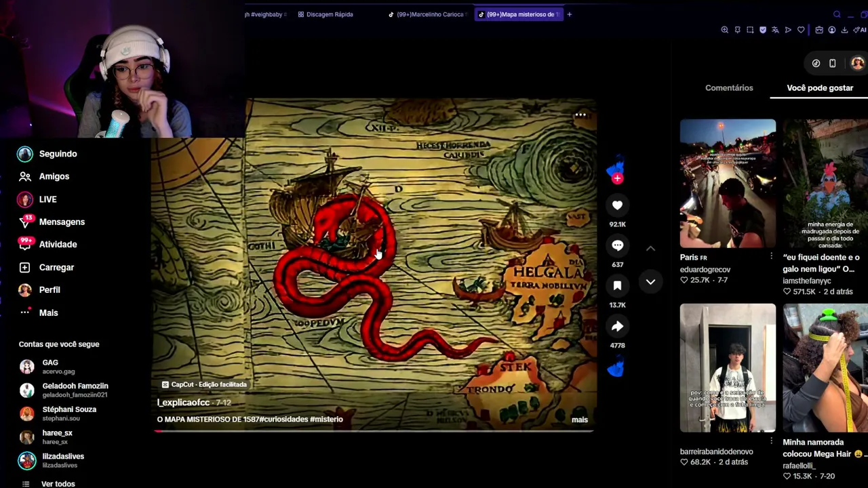Viewport: 868px width, 488px height.
Task: Click the browser translate icon
Action: point(776,30)
